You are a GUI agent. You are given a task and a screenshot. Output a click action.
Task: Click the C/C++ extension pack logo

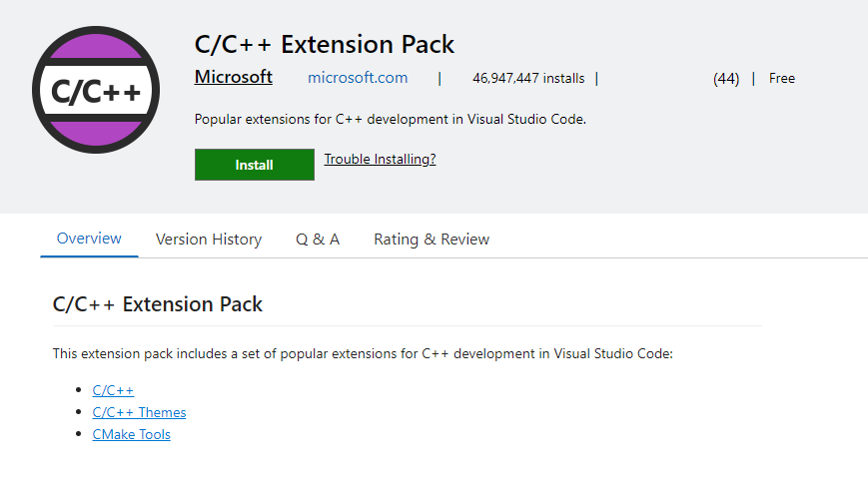tap(96, 90)
